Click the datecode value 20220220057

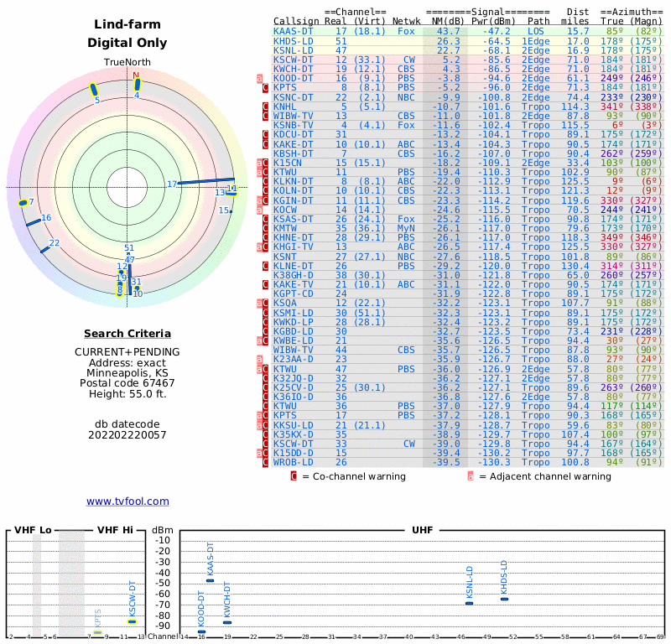point(127,435)
